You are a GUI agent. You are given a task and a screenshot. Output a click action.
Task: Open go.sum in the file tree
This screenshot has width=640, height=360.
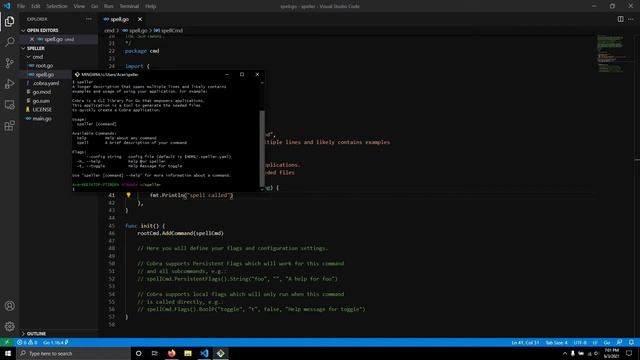point(41,101)
